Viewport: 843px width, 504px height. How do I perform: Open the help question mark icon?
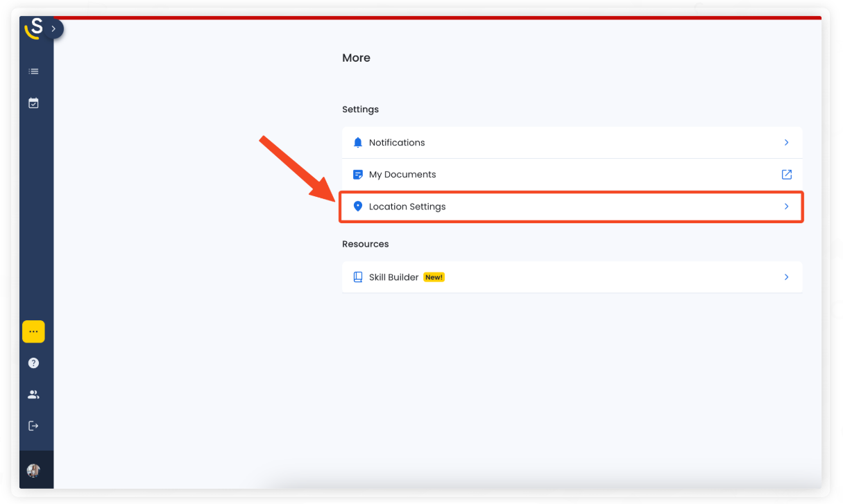(33, 363)
